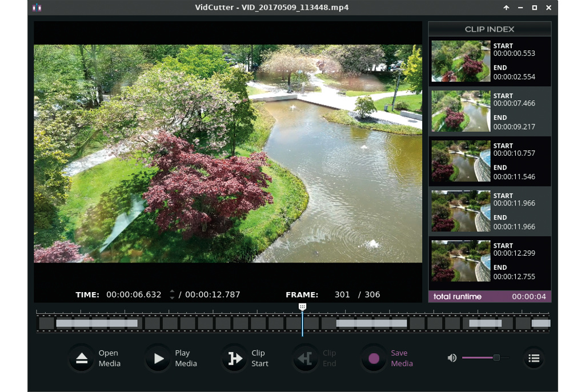Select the clip starting at 00:00:11.966
585x392 pixels.
[x=490, y=211]
